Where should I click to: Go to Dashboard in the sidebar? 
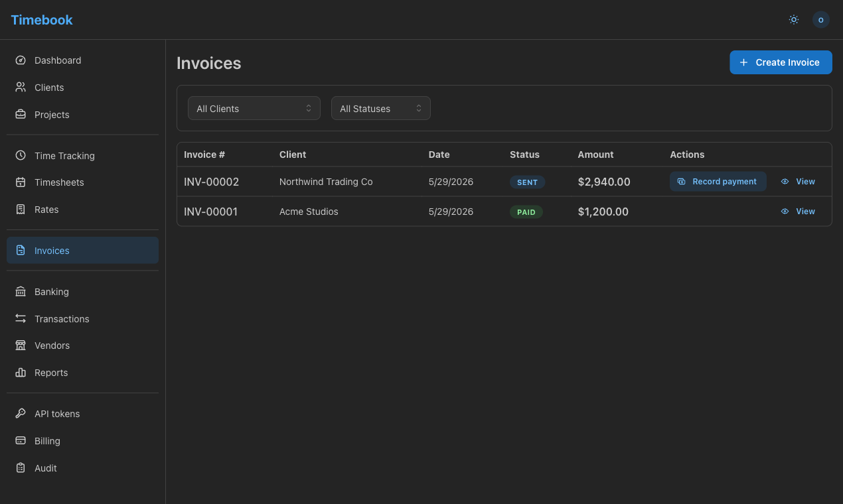click(82, 60)
